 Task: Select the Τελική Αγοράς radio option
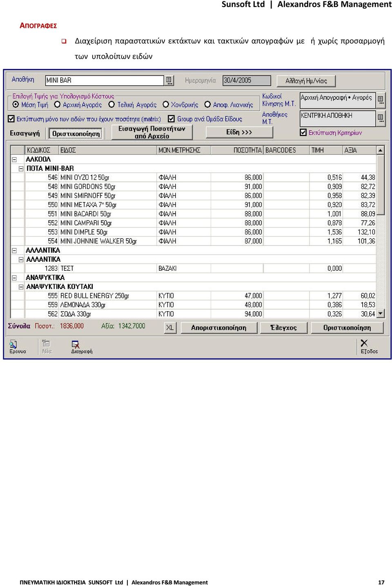pos(112,105)
